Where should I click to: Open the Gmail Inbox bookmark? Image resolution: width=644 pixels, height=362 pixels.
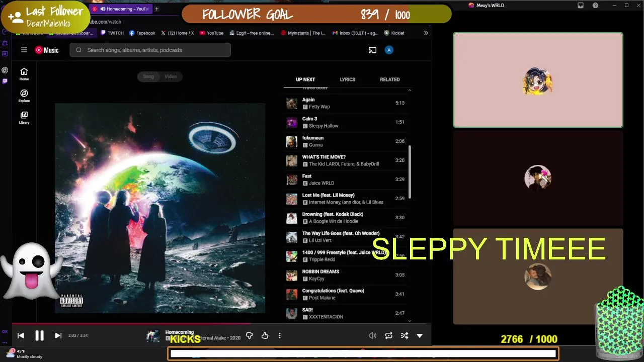pyautogui.click(x=355, y=33)
